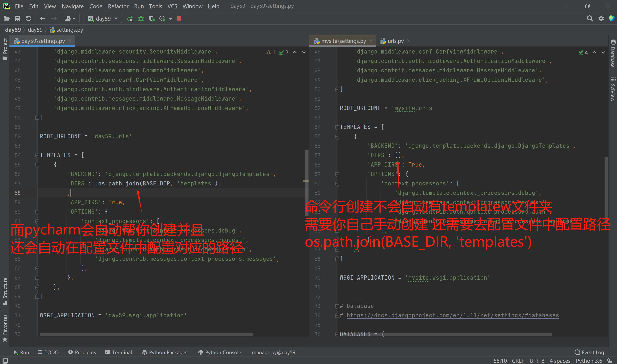Jump to next highlighted error, left editor

click(304, 52)
